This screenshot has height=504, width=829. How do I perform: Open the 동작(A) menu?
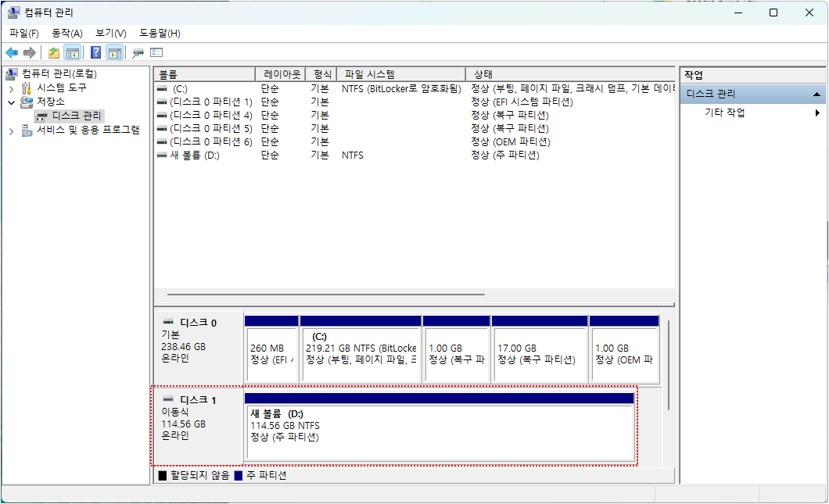(x=67, y=34)
